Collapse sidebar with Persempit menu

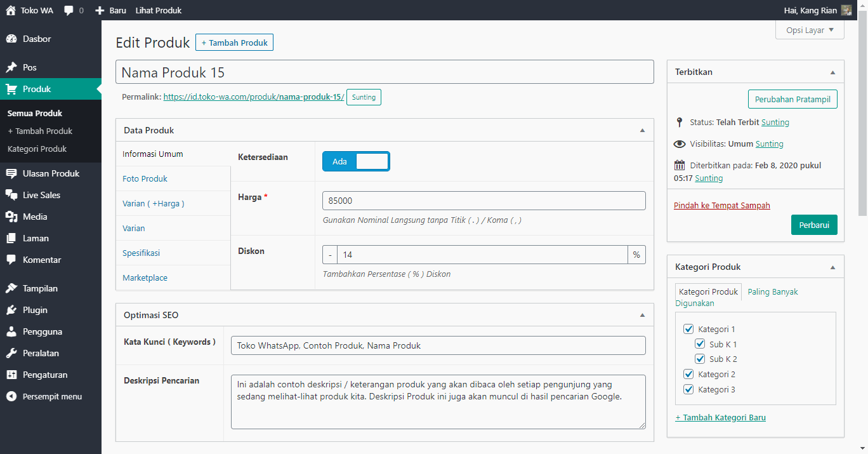tap(44, 396)
